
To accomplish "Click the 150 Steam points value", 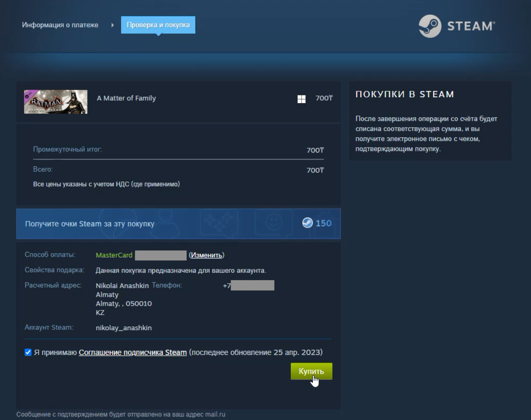I will tap(323, 223).
